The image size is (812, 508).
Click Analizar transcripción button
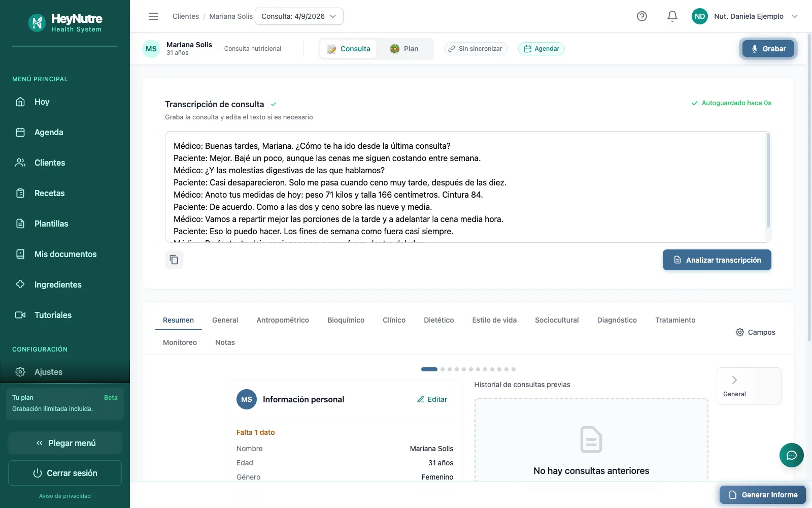pyautogui.click(x=717, y=260)
